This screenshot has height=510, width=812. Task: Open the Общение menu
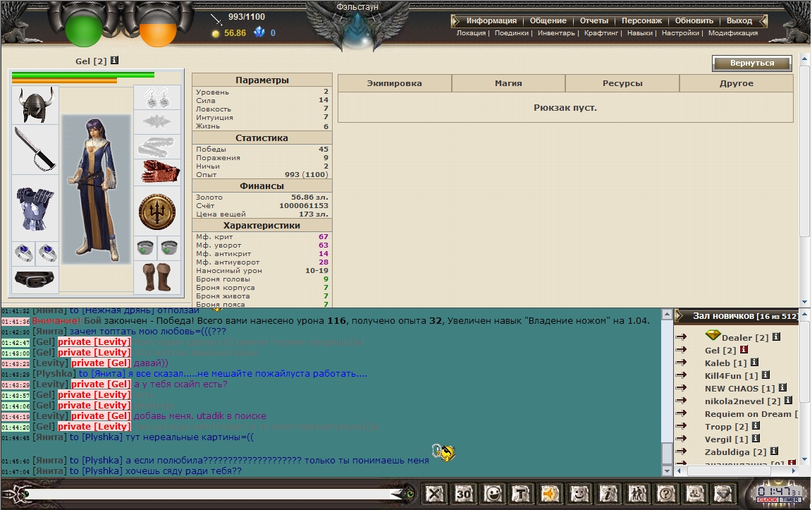(548, 20)
